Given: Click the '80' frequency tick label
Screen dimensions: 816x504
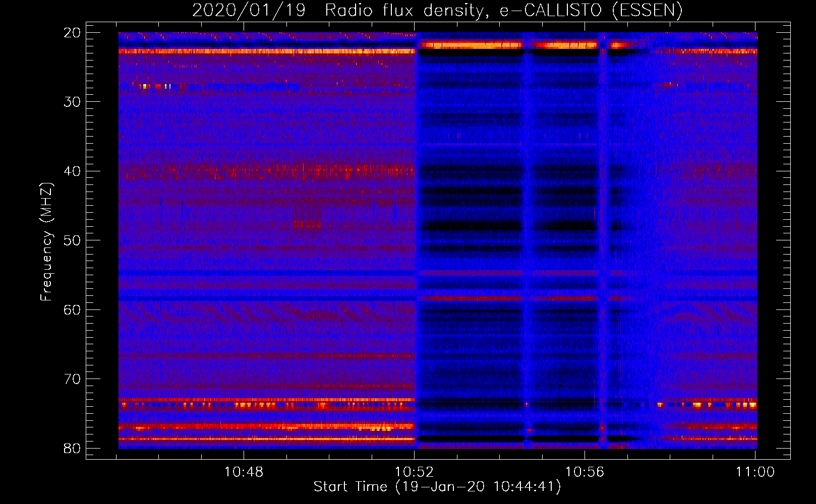Looking at the screenshot, I should (72, 449).
